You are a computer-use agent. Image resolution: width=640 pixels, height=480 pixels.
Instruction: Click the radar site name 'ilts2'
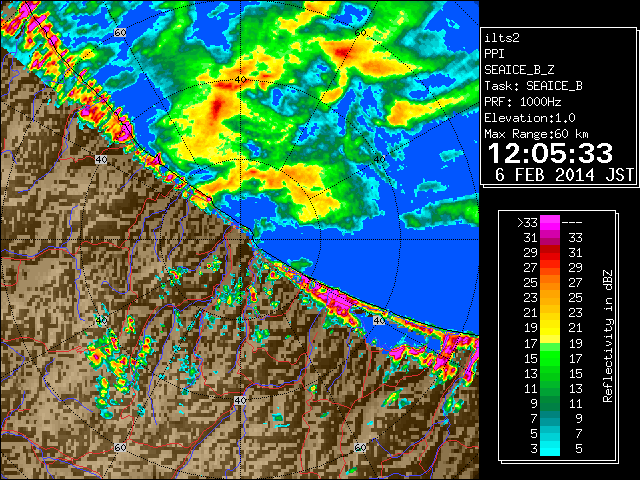pos(502,38)
